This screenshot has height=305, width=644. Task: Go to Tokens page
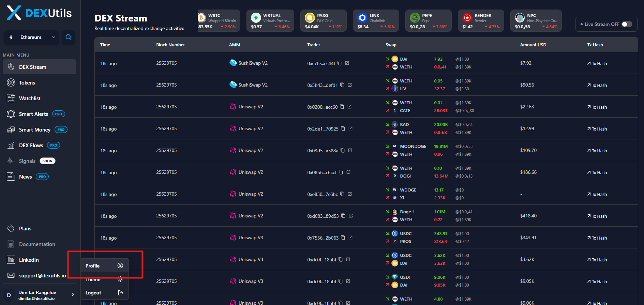(x=40, y=82)
